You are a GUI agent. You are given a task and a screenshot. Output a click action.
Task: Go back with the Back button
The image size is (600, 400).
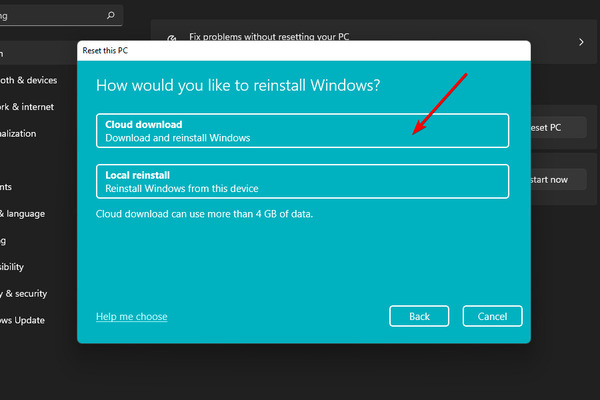(419, 316)
